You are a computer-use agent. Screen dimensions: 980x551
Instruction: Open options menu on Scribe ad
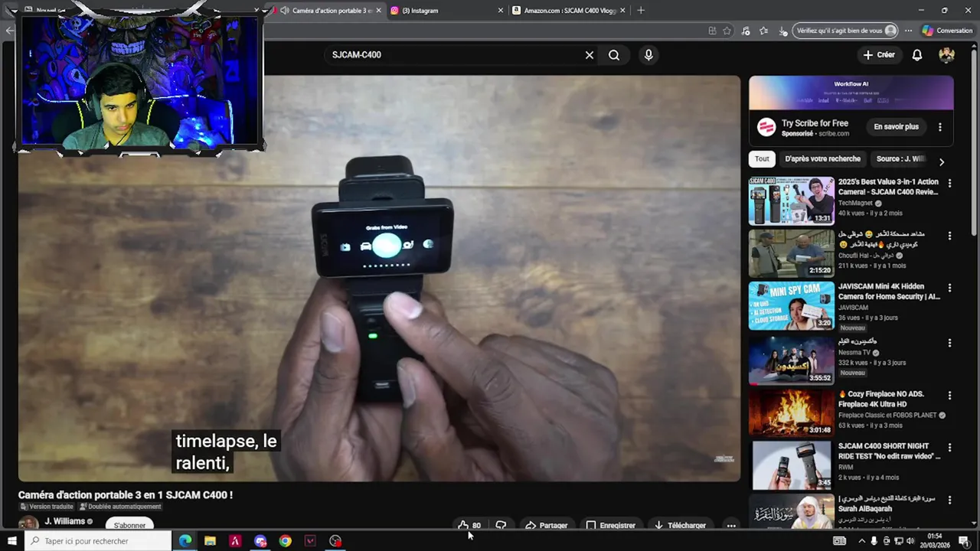click(x=940, y=127)
